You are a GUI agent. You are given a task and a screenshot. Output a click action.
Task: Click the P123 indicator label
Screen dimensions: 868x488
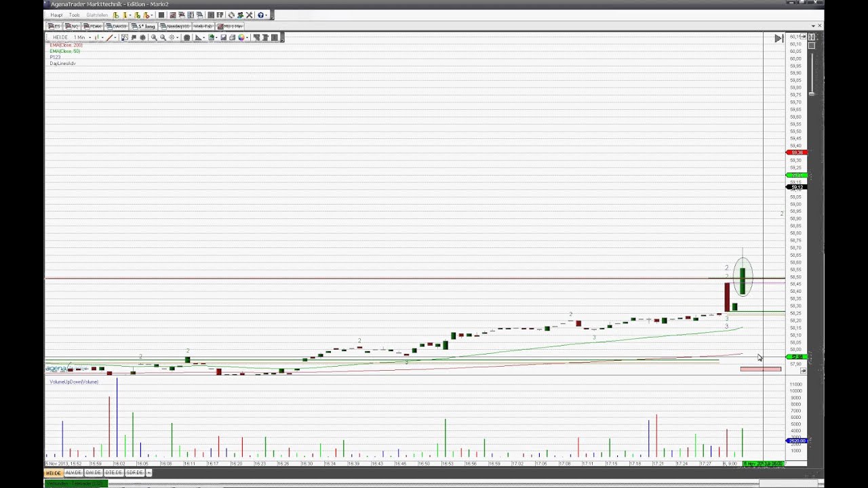coord(55,57)
